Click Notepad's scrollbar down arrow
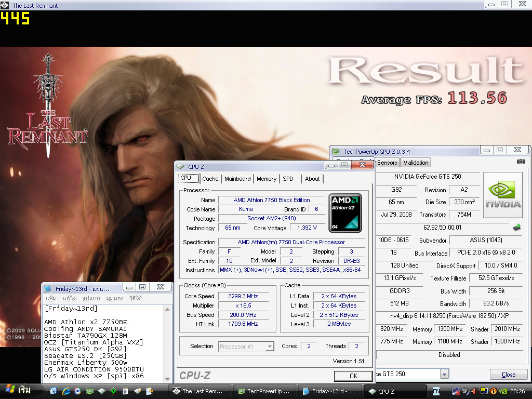532x399 pixels. tap(167, 379)
